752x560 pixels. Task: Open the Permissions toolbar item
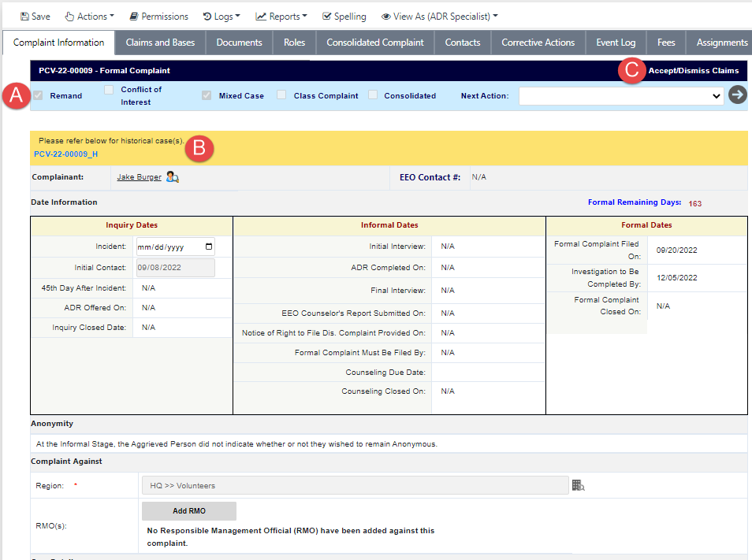tap(158, 17)
